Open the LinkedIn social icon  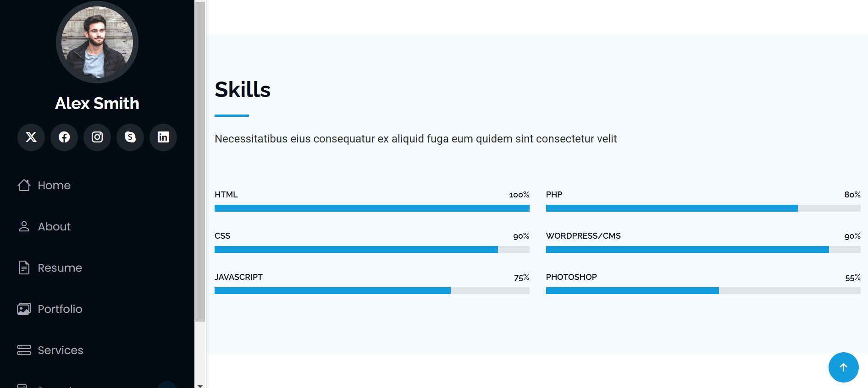(x=163, y=137)
